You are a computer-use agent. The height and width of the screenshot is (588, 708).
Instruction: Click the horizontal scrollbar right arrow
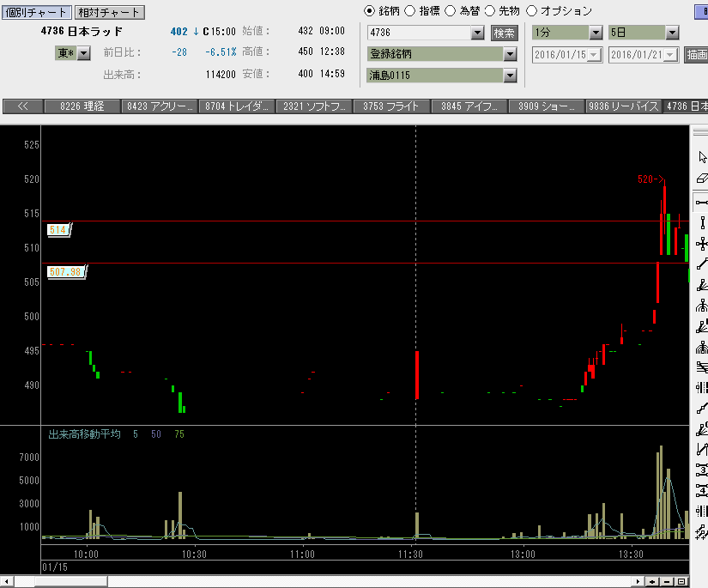[x=638, y=582]
